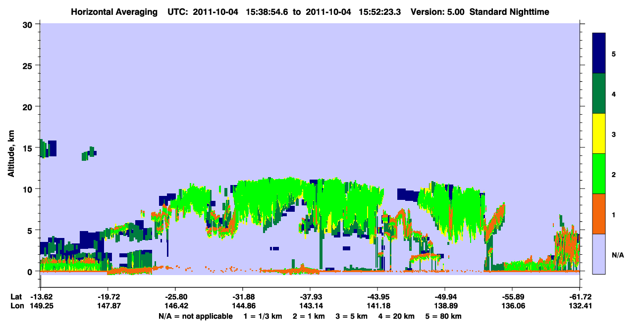Click latitude value -25.80
The width and height of the screenshot is (644, 330).
[x=175, y=297]
